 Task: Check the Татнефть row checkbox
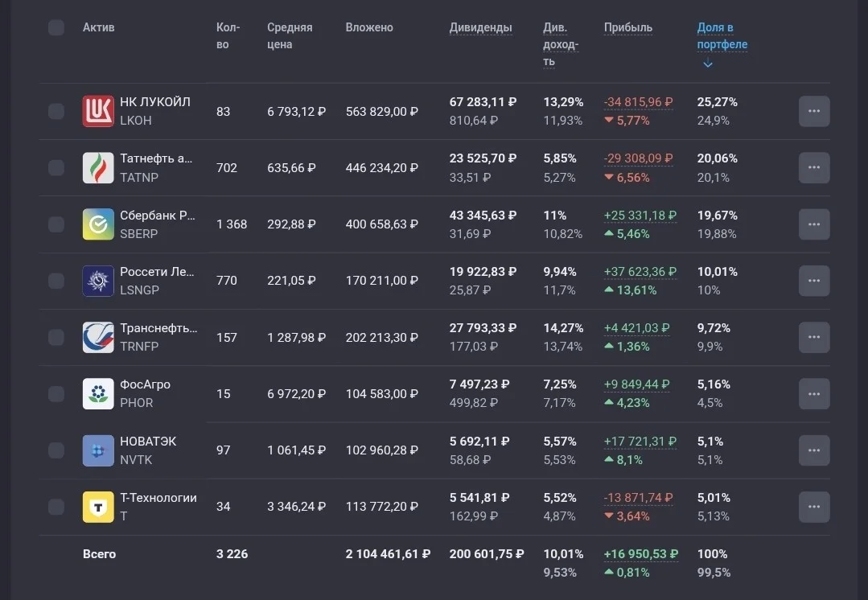pos(56,168)
